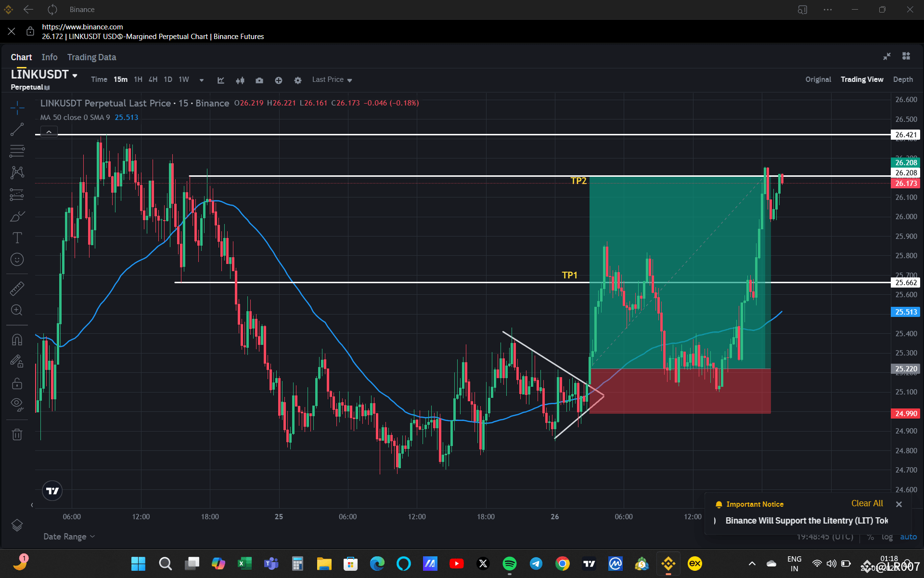Open the Last Price dropdown
The height and width of the screenshot is (578, 924).
332,79
